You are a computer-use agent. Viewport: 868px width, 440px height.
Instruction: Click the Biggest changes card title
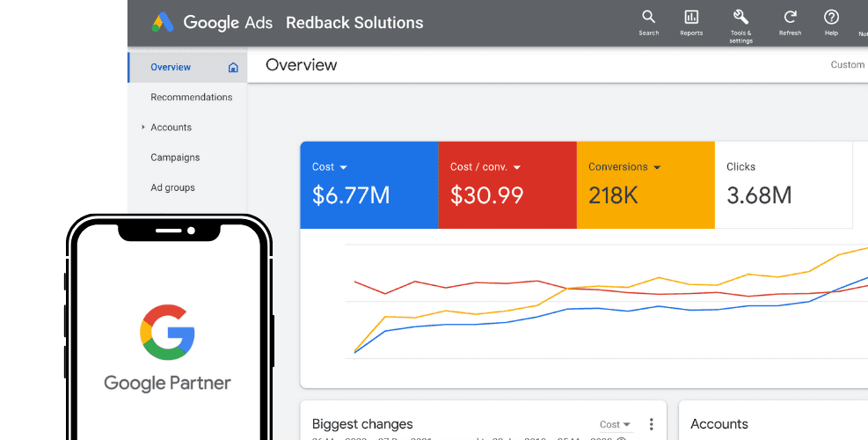(x=362, y=424)
